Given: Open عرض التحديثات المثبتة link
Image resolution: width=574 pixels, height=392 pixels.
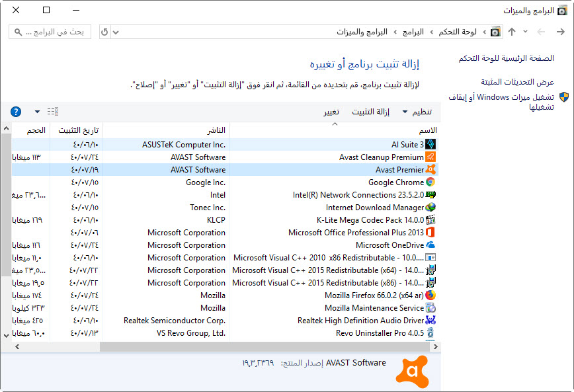Looking at the screenshot, I should click(x=517, y=81).
